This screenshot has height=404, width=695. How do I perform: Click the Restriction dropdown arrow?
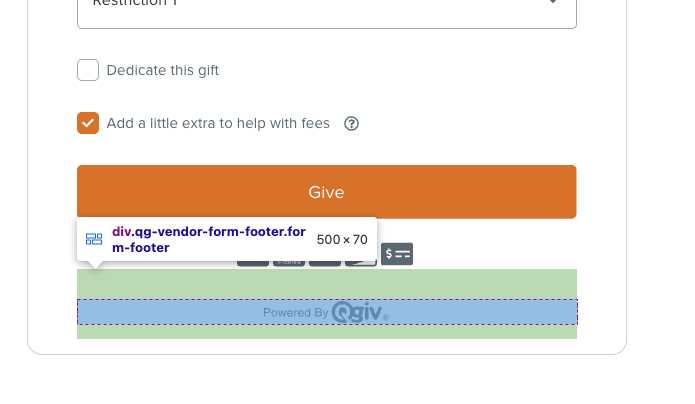click(553, 2)
